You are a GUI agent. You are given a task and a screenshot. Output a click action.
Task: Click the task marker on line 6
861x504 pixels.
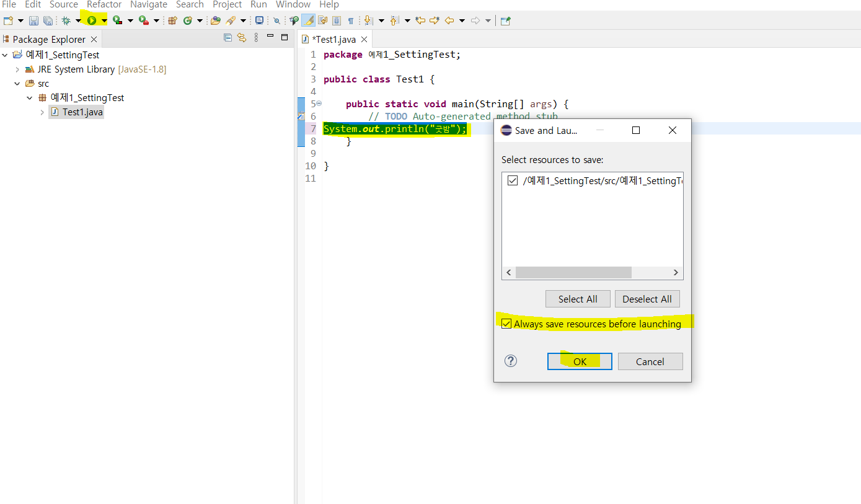[301, 116]
